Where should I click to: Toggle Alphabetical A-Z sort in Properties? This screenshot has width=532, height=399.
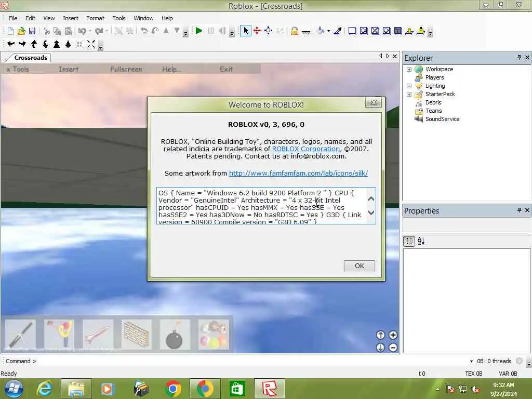tap(421, 241)
